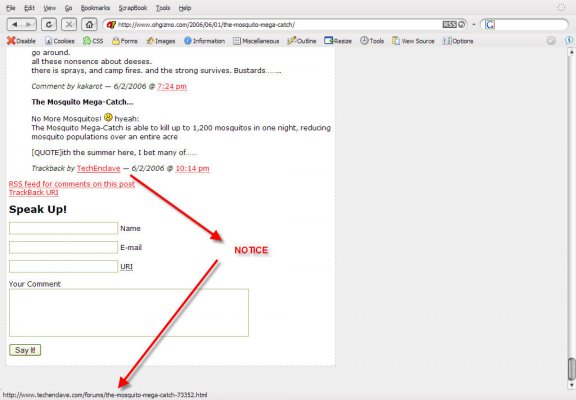Submit comment with Say It button

click(25, 350)
